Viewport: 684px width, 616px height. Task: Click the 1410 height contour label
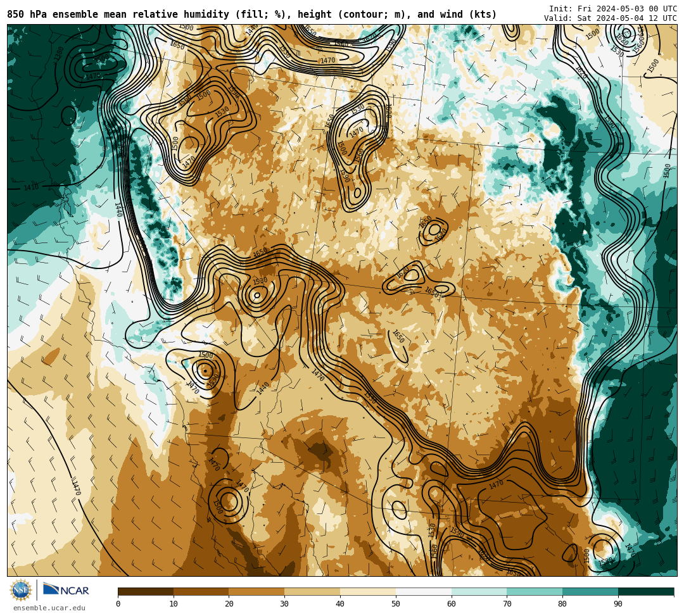coord(31,187)
